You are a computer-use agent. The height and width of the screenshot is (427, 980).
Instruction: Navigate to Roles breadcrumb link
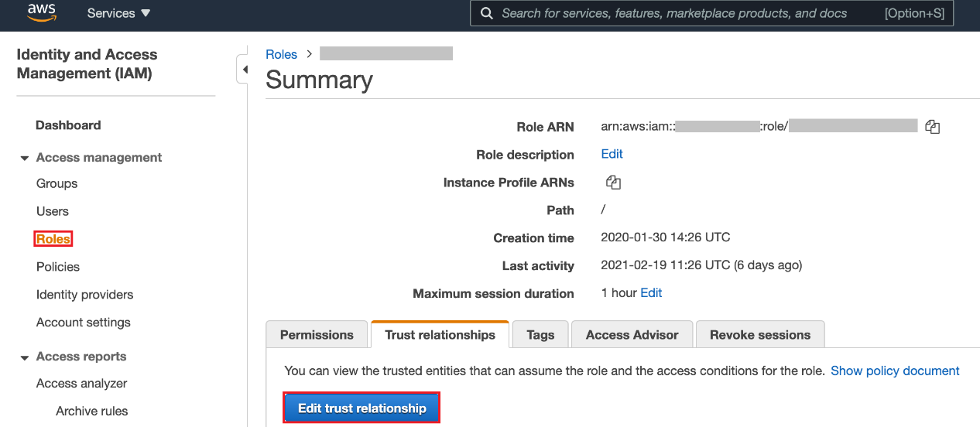pos(281,54)
